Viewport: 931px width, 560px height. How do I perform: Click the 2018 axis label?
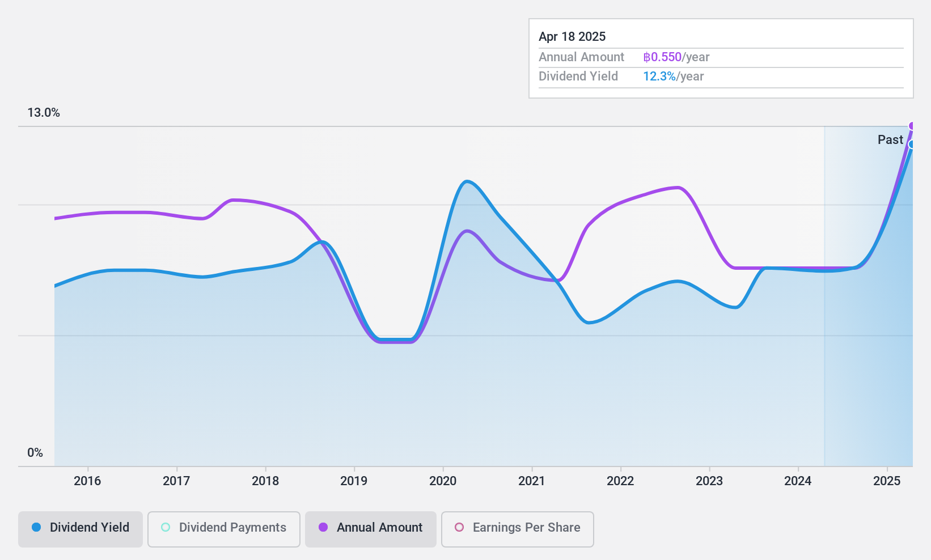265,481
